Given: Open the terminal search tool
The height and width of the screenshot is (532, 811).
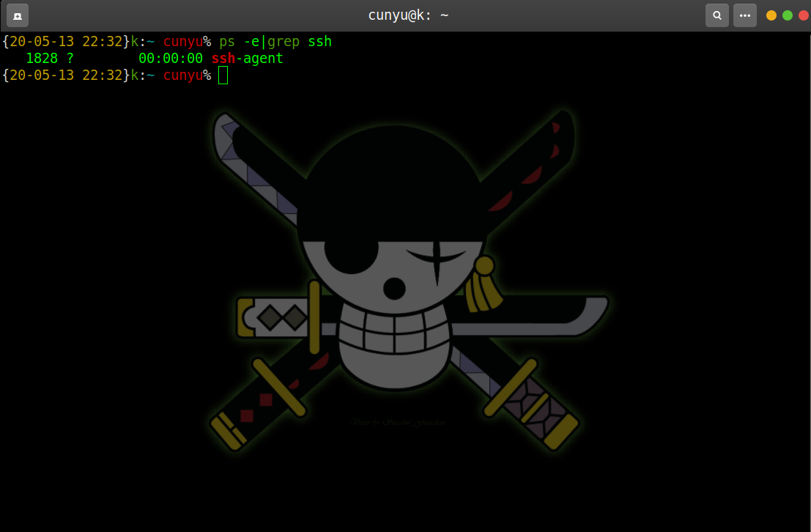Looking at the screenshot, I should pyautogui.click(x=716, y=15).
